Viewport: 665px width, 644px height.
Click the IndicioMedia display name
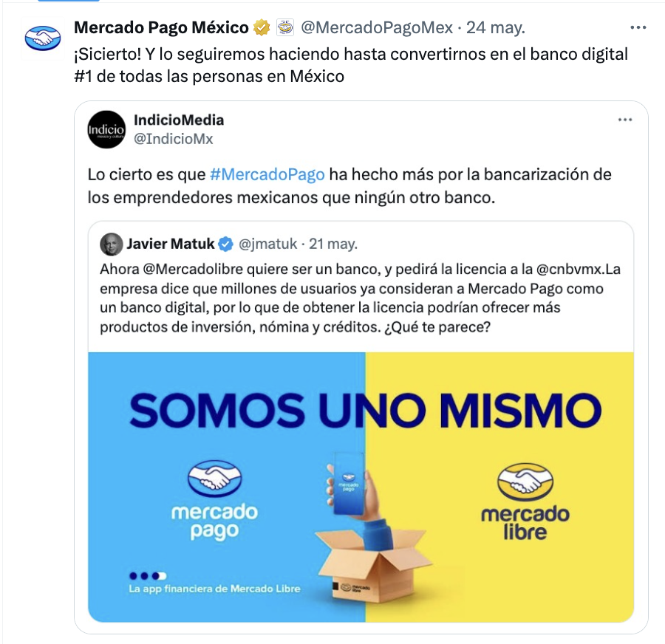pyautogui.click(x=179, y=120)
